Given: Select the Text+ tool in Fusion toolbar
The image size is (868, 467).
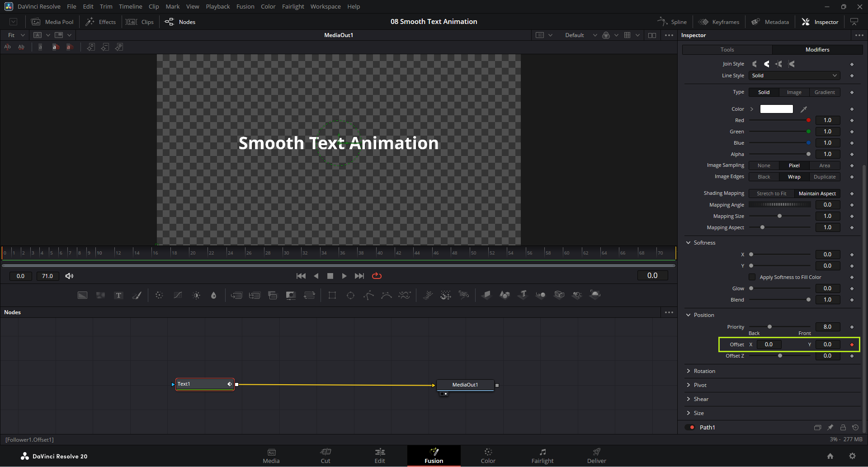Looking at the screenshot, I should pyautogui.click(x=118, y=295).
